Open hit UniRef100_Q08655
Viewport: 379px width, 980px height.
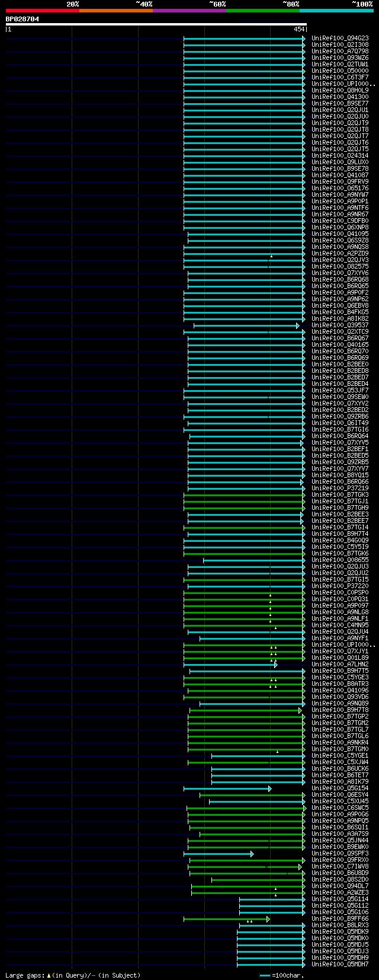pyautogui.click(x=340, y=560)
